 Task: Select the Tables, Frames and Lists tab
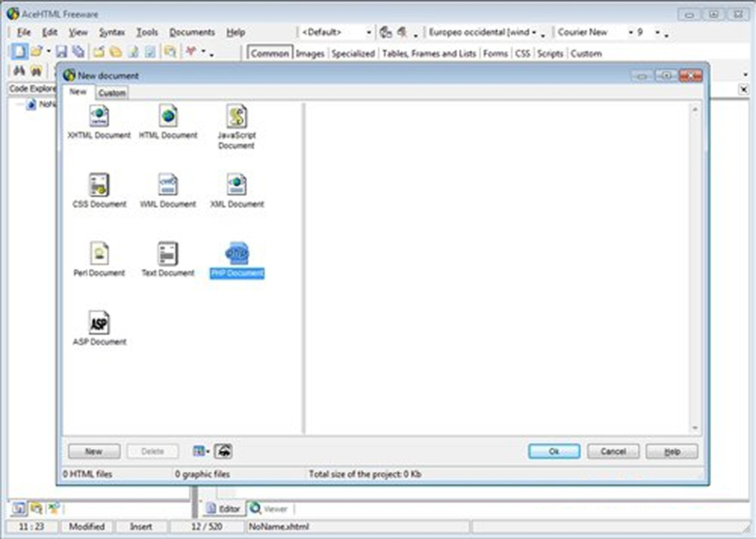tap(429, 54)
